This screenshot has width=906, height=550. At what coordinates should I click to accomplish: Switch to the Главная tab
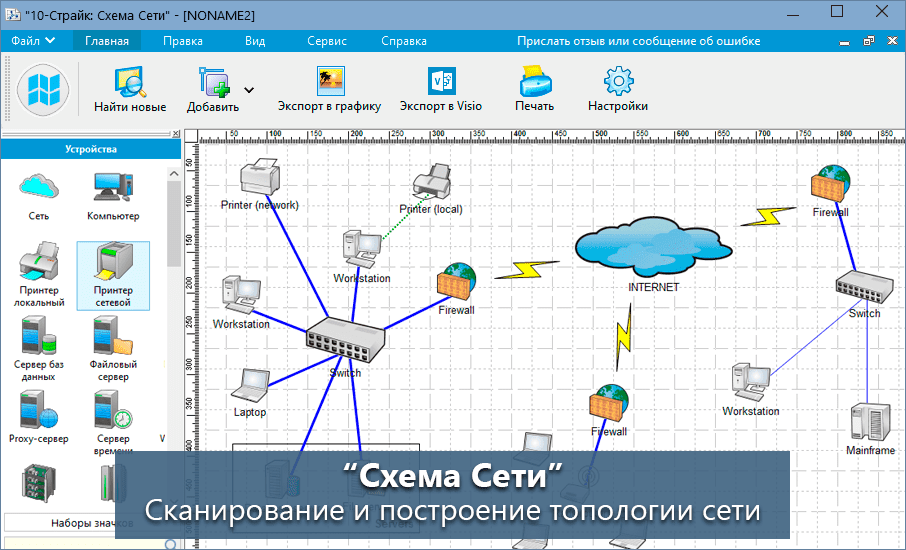pyautogui.click(x=107, y=41)
